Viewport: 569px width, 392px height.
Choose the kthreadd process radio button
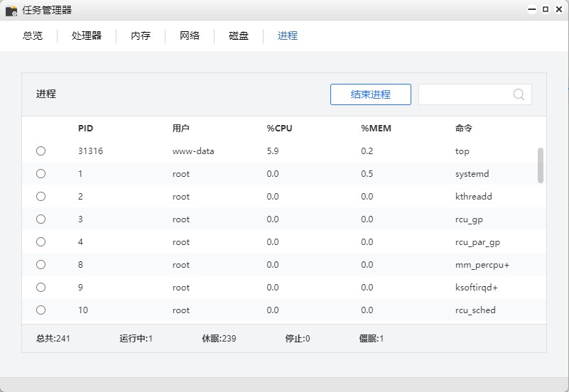click(x=40, y=197)
